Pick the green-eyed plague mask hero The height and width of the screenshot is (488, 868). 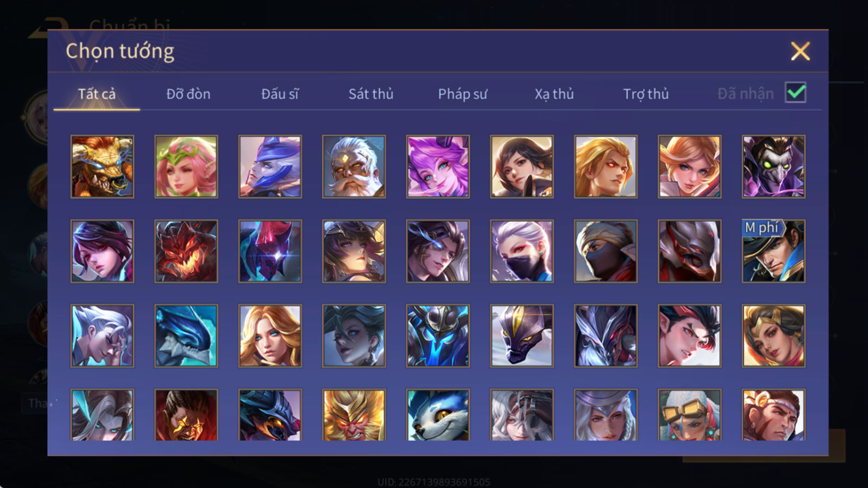tap(774, 166)
